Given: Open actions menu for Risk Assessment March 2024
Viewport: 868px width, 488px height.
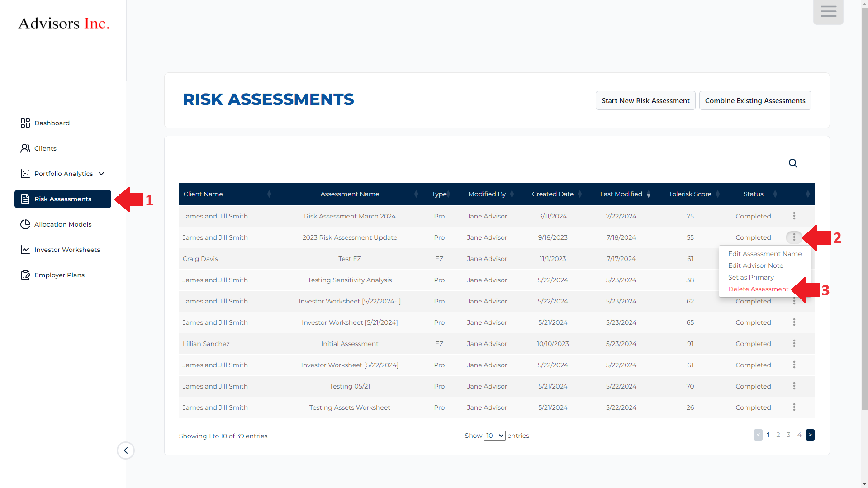Looking at the screenshot, I should coord(794,216).
